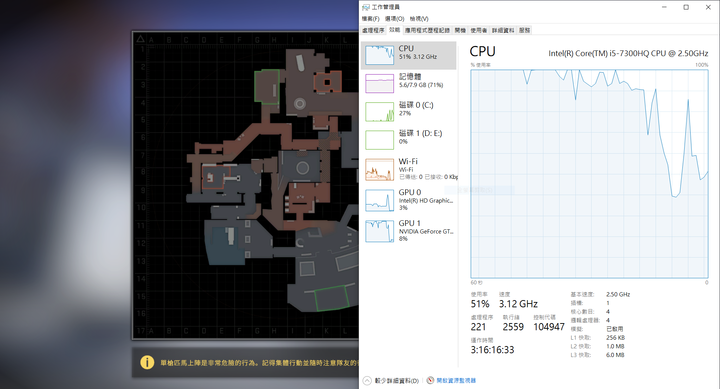Select the 磁碟 0 (C:) sidebar entry

coord(408,112)
